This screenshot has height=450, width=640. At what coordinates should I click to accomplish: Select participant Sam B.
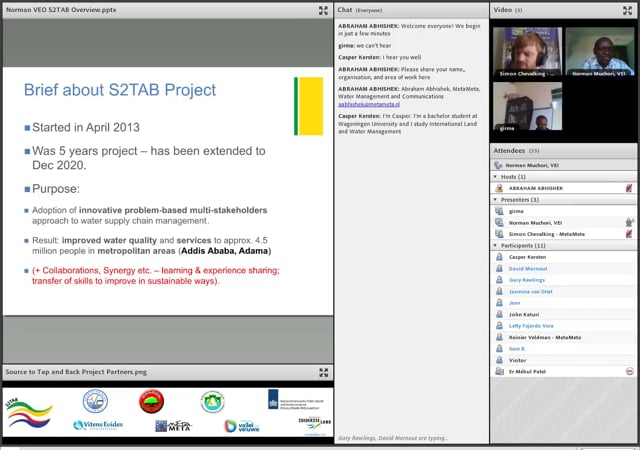tap(563, 348)
